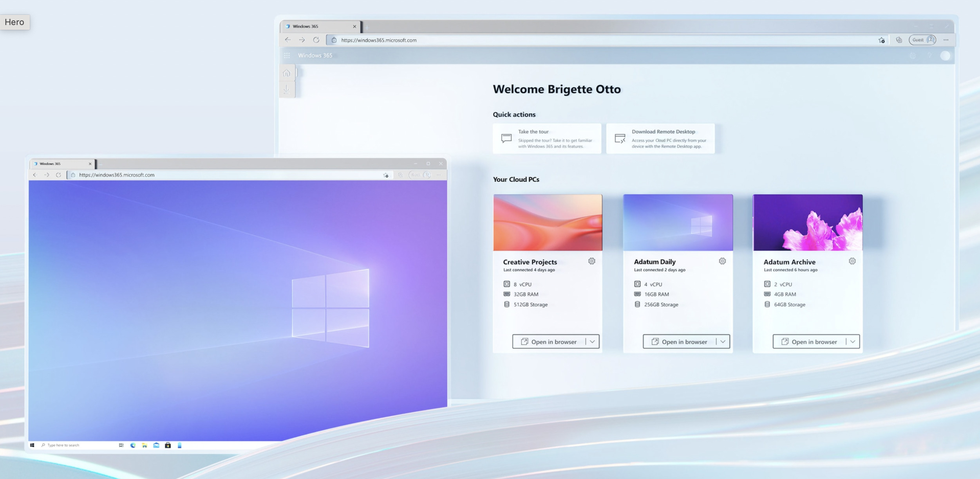Click the Creative Projects wallpaper thumbnail
Image resolution: width=980 pixels, height=479 pixels.
tap(548, 222)
